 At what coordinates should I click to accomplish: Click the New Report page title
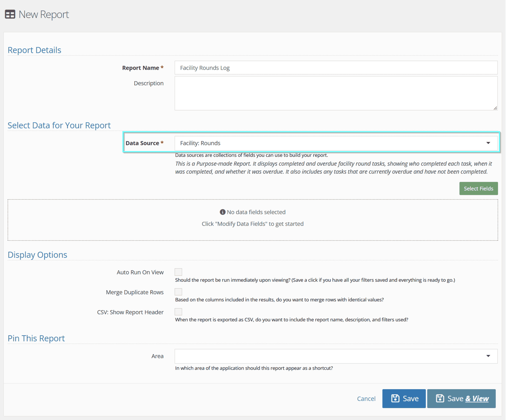click(44, 14)
